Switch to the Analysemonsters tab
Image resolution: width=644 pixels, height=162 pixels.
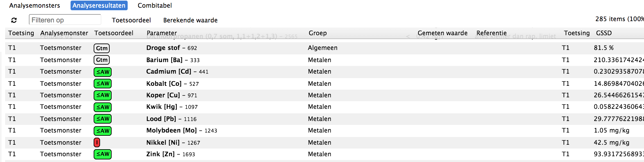35,5
